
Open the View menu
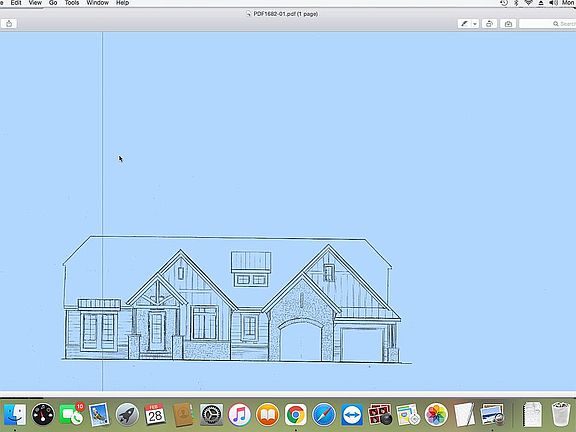tap(35, 3)
